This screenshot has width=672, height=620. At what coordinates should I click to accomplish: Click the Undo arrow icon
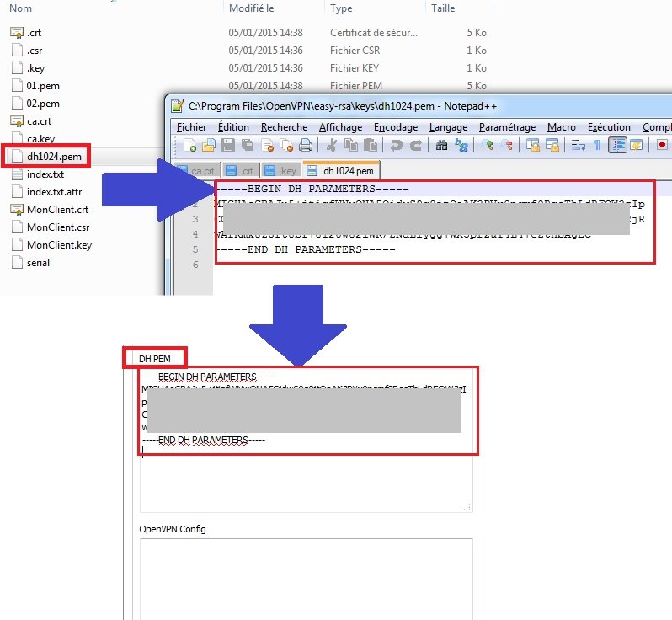pos(396,146)
